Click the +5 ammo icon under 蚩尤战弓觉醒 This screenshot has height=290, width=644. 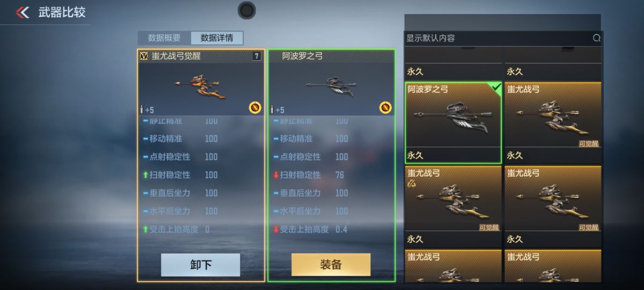point(147,110)
